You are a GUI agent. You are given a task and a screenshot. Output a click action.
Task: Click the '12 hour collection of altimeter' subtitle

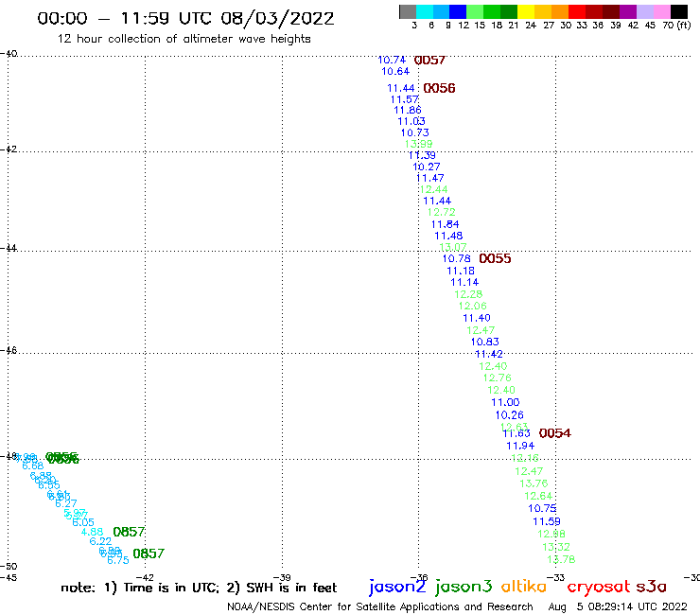point(184,39)
